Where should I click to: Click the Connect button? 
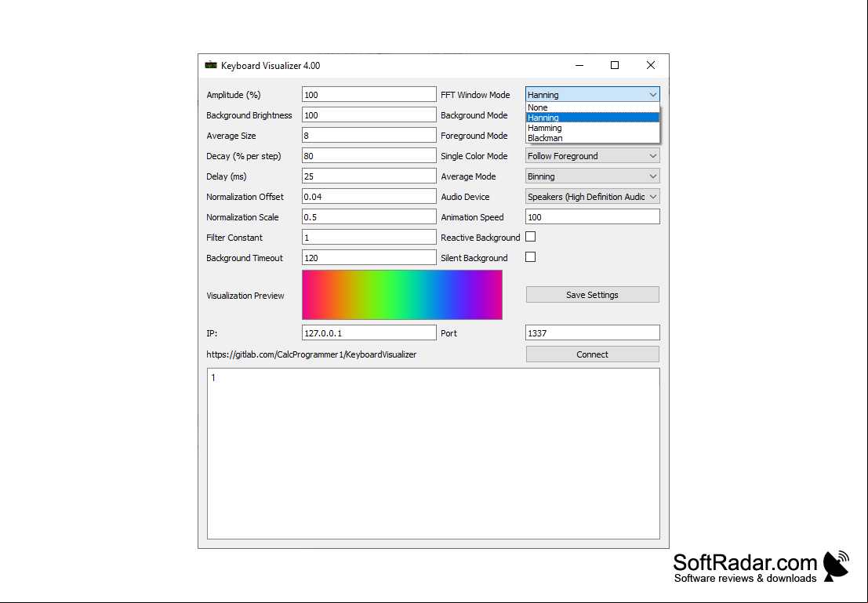(x=592, y=354)
